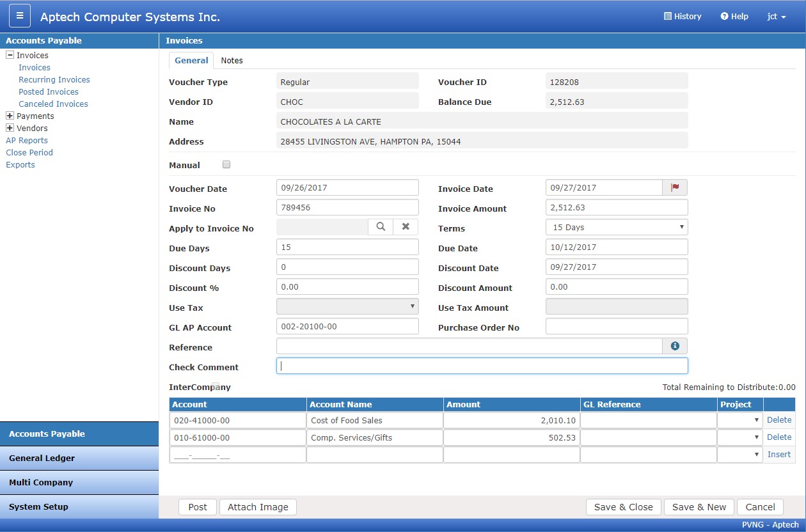Open the Terms dropdown
The height and width of the screenshot is (532, 806).
point(616,227)
